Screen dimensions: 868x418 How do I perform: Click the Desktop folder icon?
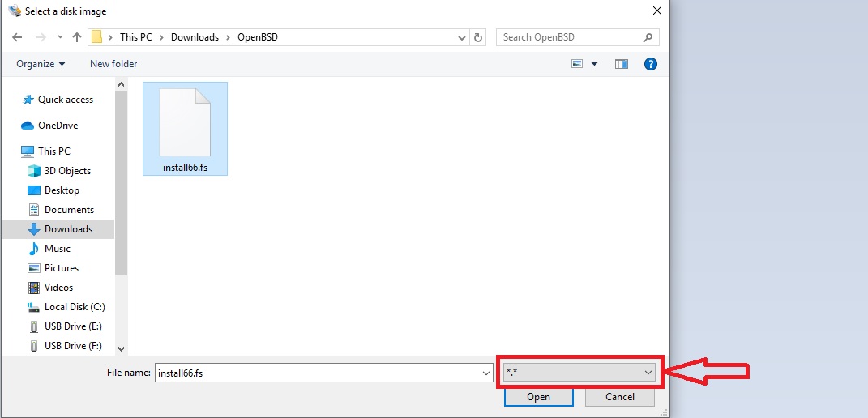tap(34, 190)
